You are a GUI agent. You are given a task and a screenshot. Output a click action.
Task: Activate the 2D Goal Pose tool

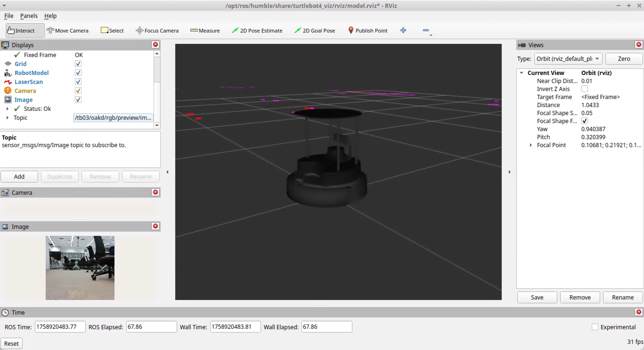(x=314, y=31)
